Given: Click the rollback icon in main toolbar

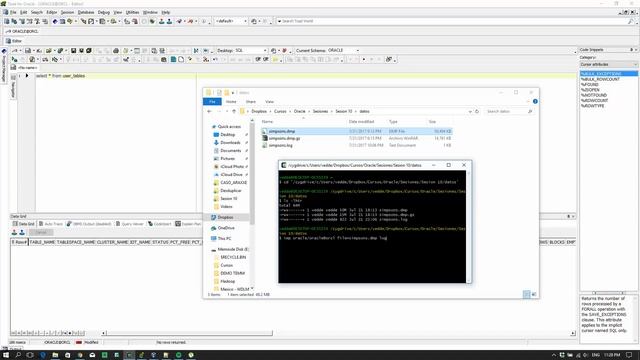Looking at the screenshot, I should coord(169,21).
